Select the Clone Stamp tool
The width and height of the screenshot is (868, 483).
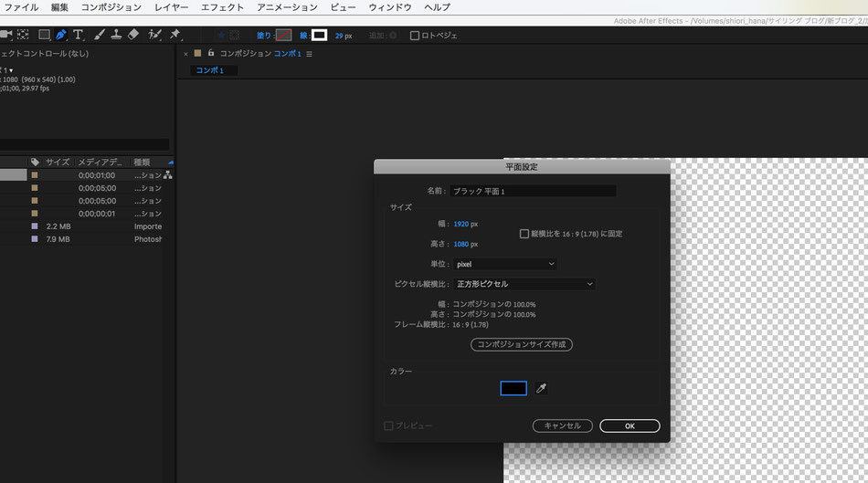pos(116,35)
